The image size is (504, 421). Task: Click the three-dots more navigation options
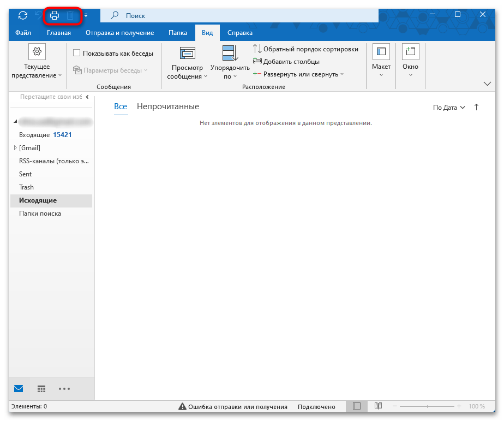(64, 389)
